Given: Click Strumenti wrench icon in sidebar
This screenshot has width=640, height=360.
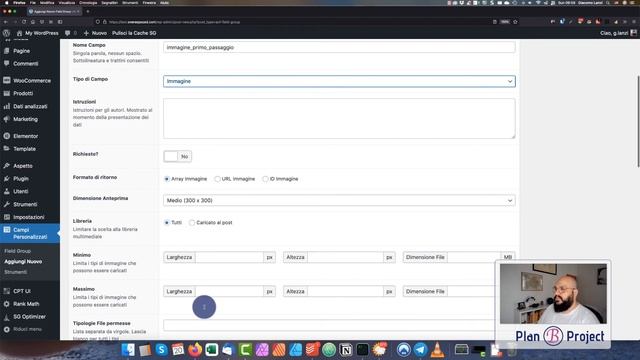Looking at the screenshot, I should click(x=7, y=204).
